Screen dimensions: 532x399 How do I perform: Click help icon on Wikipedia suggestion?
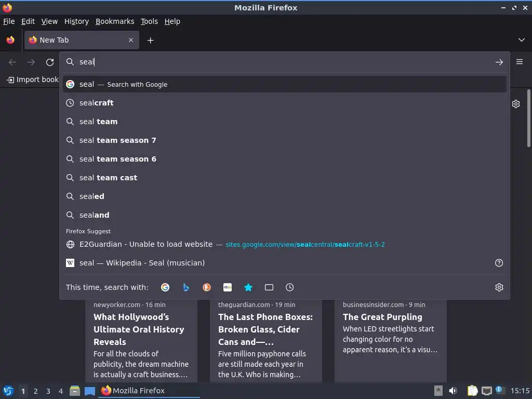pyautogui.click(x=499, y=263)
